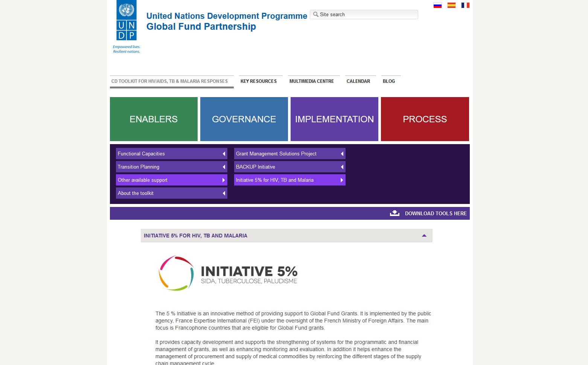Click the UNDP logo

(126, 20)
